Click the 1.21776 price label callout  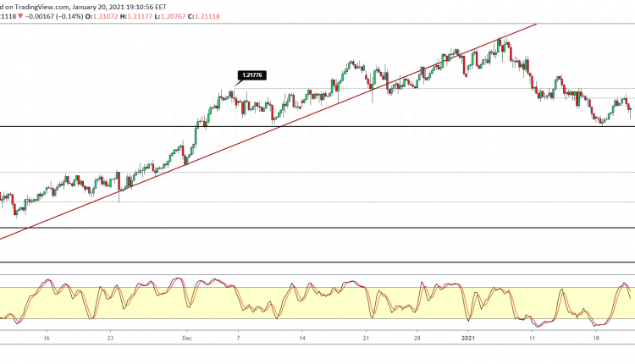click(x=251, y=75)
